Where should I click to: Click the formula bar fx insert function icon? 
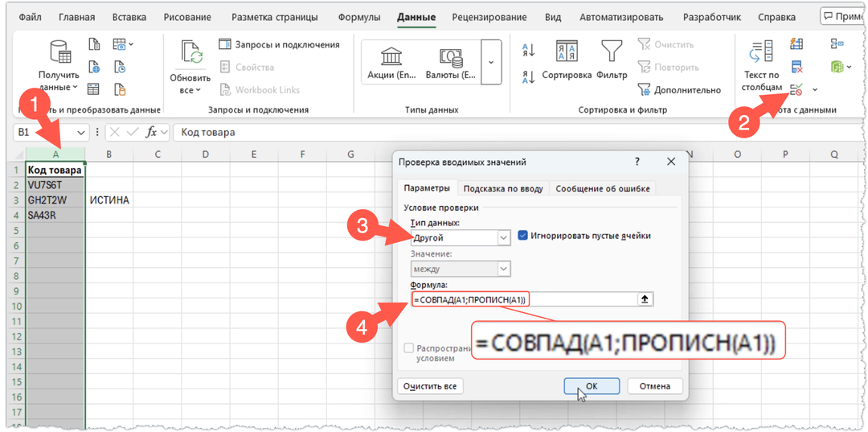(x=150, y=133)
